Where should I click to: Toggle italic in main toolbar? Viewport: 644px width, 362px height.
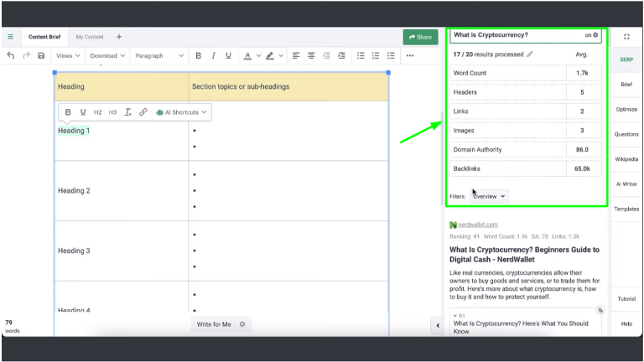click(x=213, y=55)
